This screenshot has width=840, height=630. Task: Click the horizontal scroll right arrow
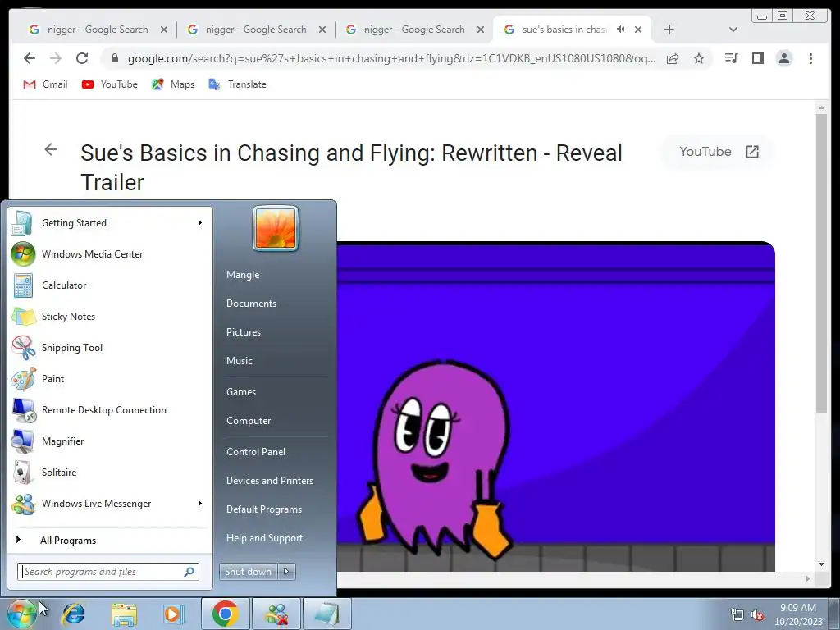pos(808,578)
